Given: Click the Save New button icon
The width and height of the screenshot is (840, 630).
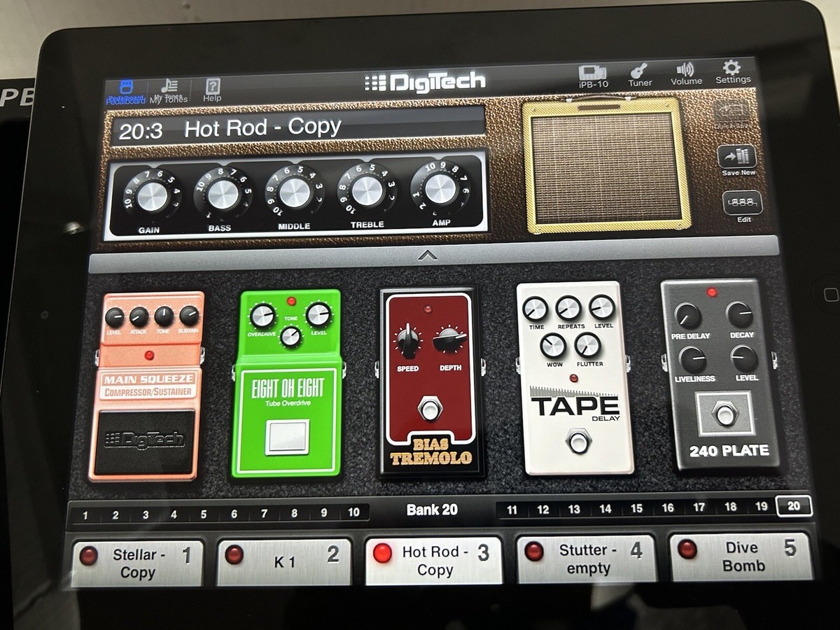Looking at the screenshot, I should pos(737,155).
